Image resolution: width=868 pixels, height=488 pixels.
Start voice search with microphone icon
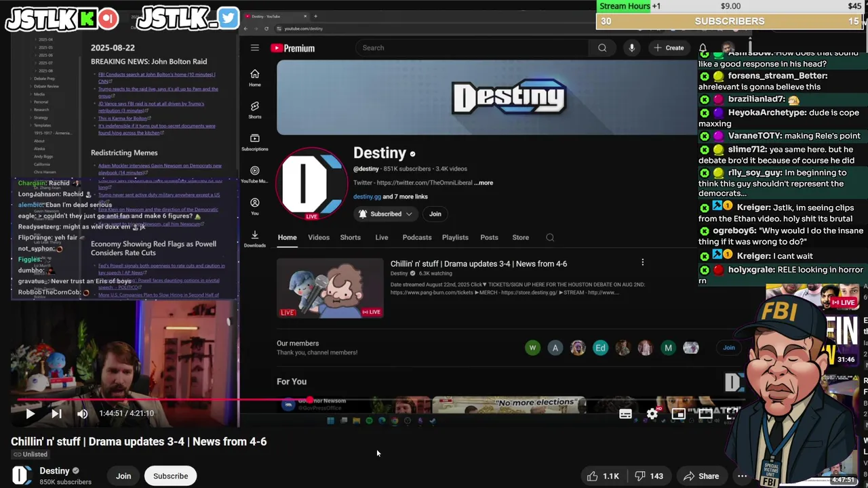pos(631,47)
